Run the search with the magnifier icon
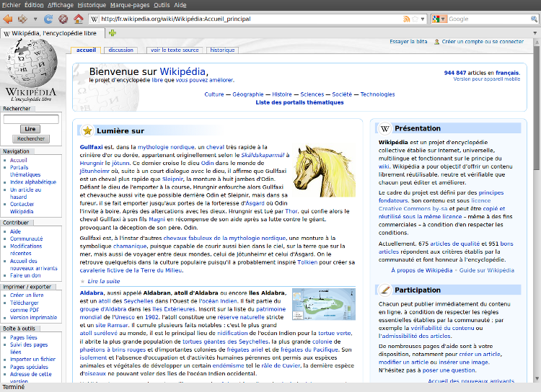This screenshot has width=541, height=392. pyautogui.click(x=534, y=19)
